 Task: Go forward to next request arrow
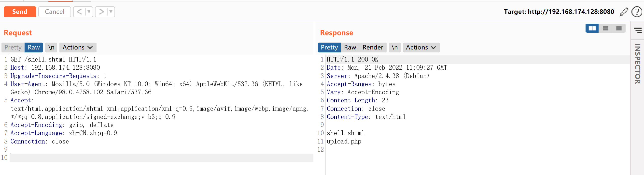101,12
